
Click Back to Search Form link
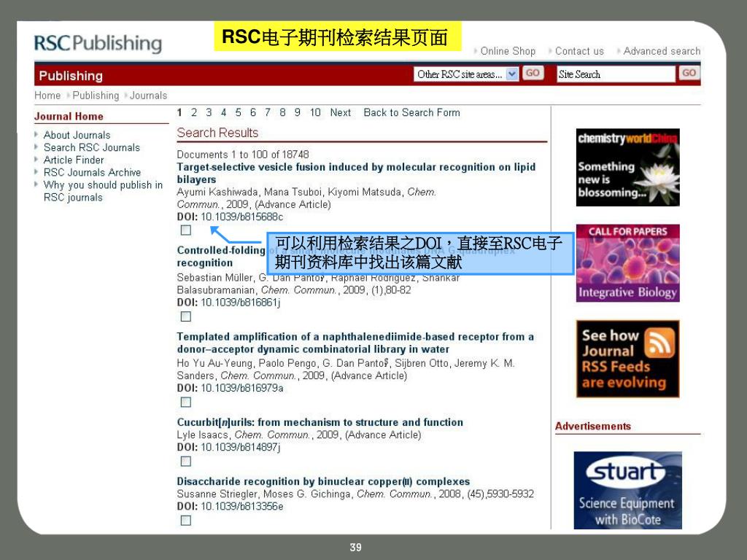click(x=411, y=112)
